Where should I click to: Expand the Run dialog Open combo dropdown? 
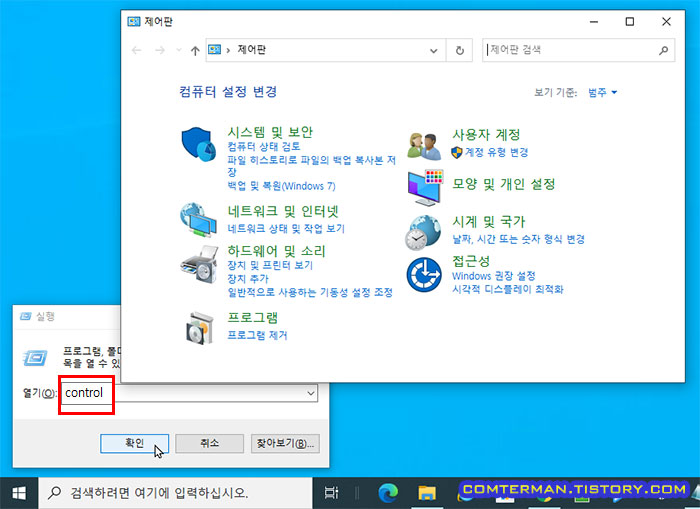click(x=311, y=393)
